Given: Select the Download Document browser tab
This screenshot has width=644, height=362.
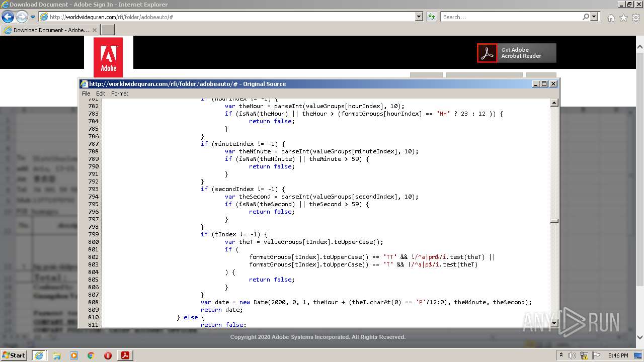Looking at the screenshot, I should [x=50, y=30].
